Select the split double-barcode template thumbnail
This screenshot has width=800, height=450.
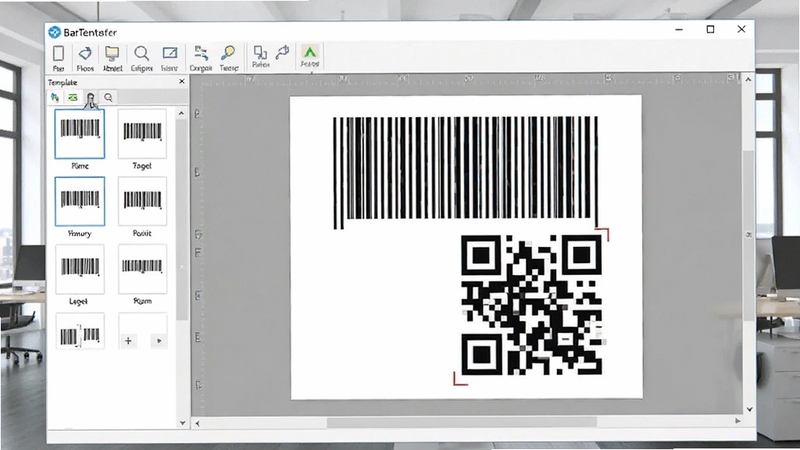click(x=80, y=332)
